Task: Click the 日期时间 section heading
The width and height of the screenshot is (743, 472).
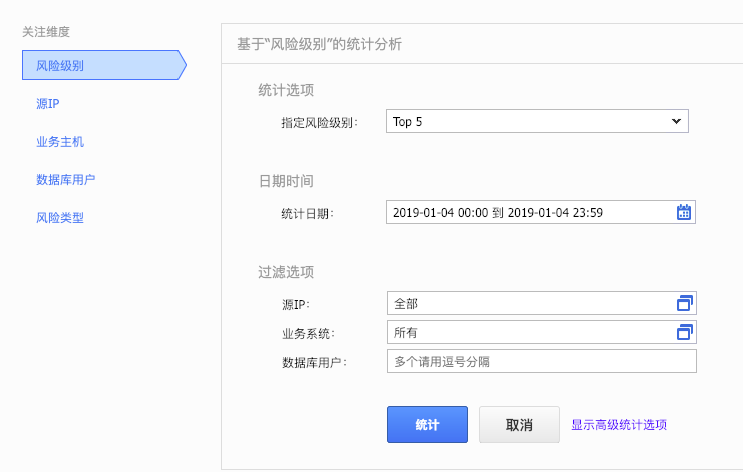Action: pos(286,181)
